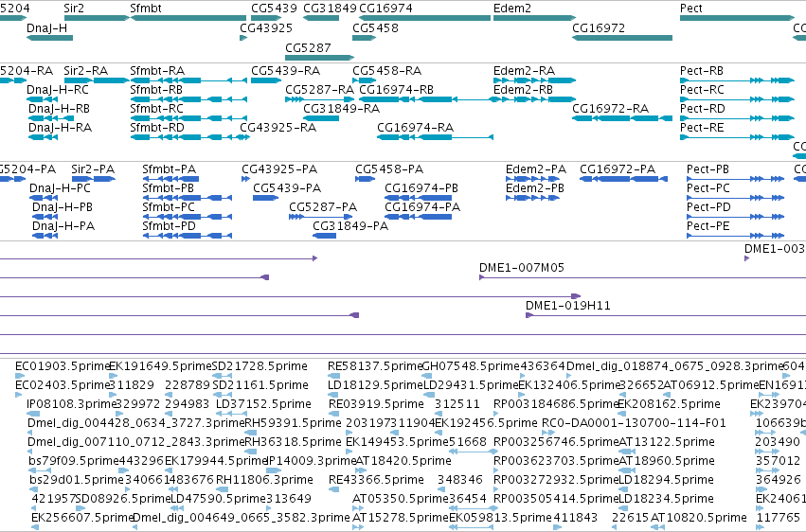Select the DME1-019H11 BAC label

[568, 306]
